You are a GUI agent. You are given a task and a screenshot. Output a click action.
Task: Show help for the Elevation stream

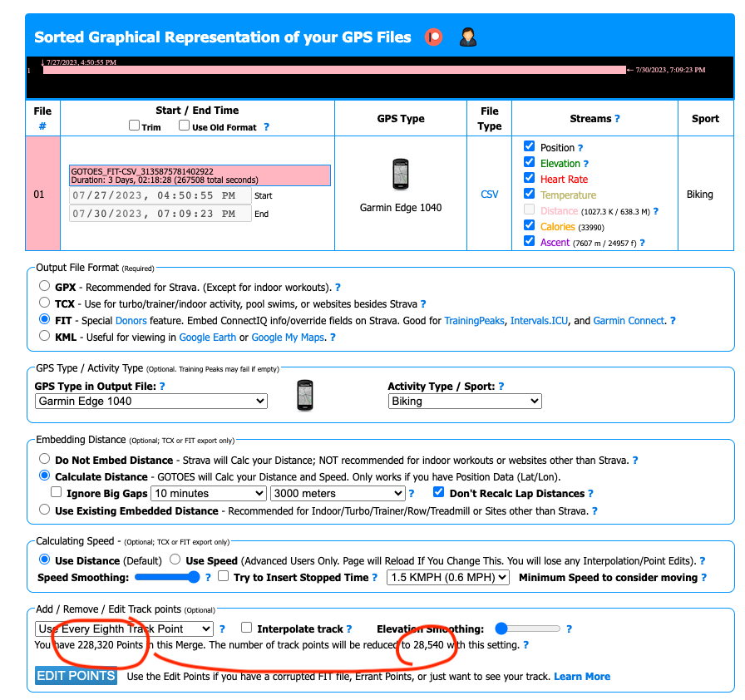pyautogui.click(x=586, y=164)
